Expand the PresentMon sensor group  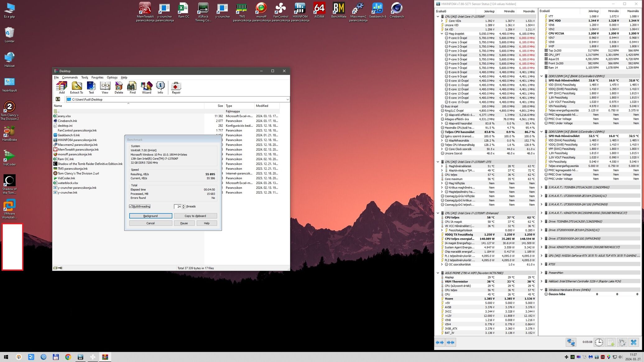click(x=541, y=273)
